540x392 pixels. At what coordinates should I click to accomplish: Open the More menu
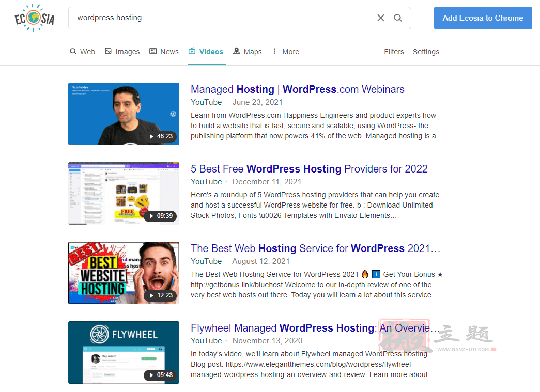[286, 52]
